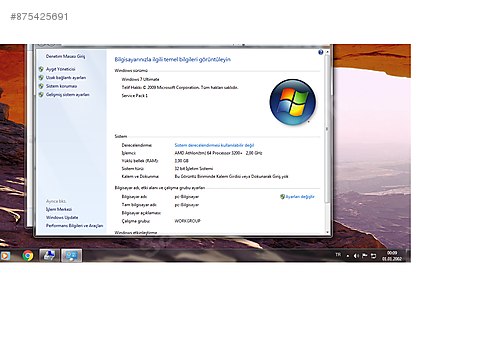Open Performans Bilgileri ve Araçları link

coord(75,226)
